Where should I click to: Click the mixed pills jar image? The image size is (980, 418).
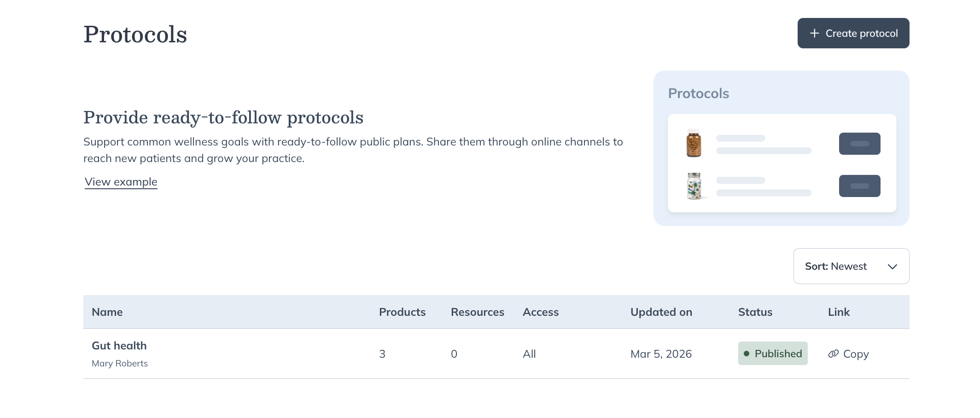click(694, 186)
